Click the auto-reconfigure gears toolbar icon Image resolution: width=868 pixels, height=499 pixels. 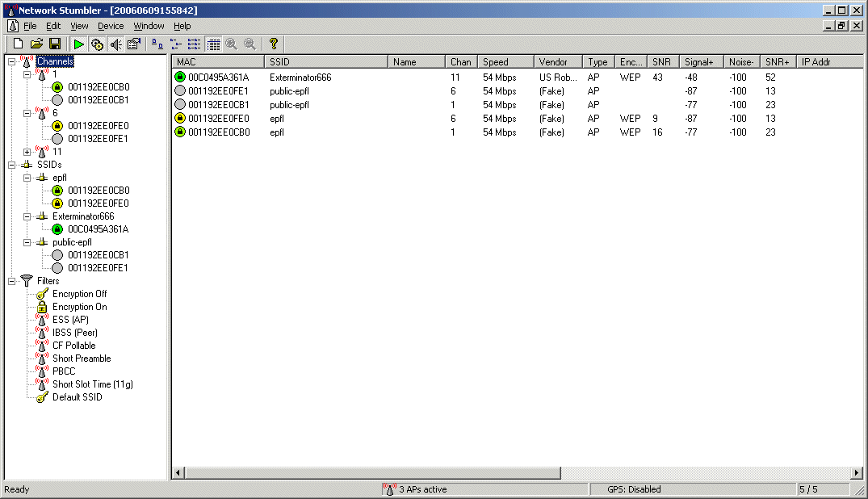tap(97, 44)
